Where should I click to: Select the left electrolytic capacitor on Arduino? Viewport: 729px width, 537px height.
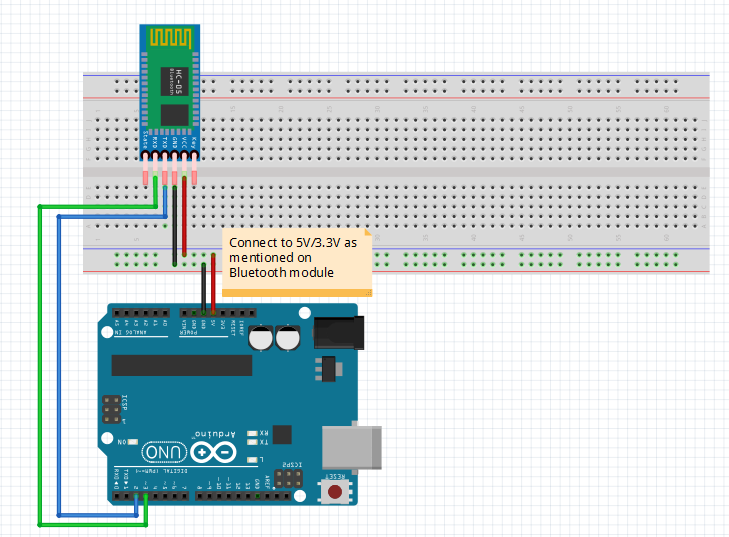click(262, 339)
